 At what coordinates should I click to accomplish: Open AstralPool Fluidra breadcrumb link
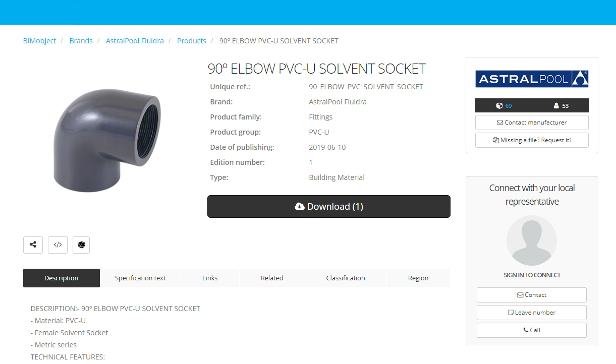click(135, 41)
